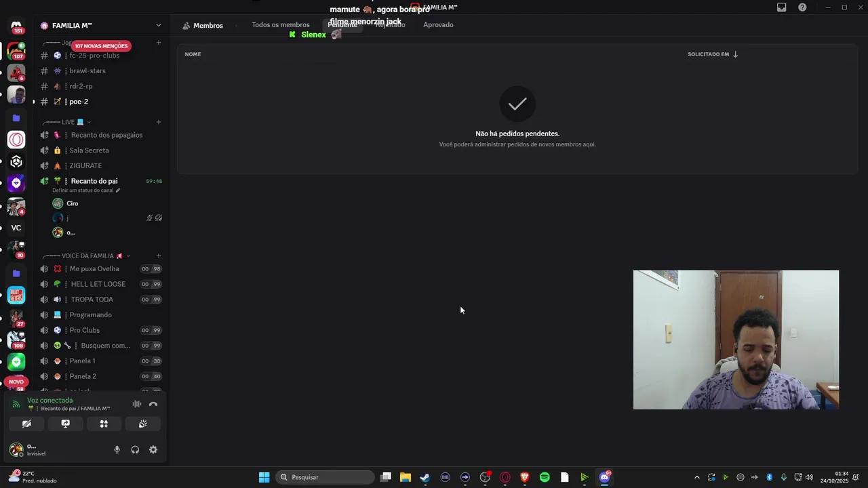Open the poe-2 text channel
868x488 pixels.
pyautogui.click(x=79, y=102)
